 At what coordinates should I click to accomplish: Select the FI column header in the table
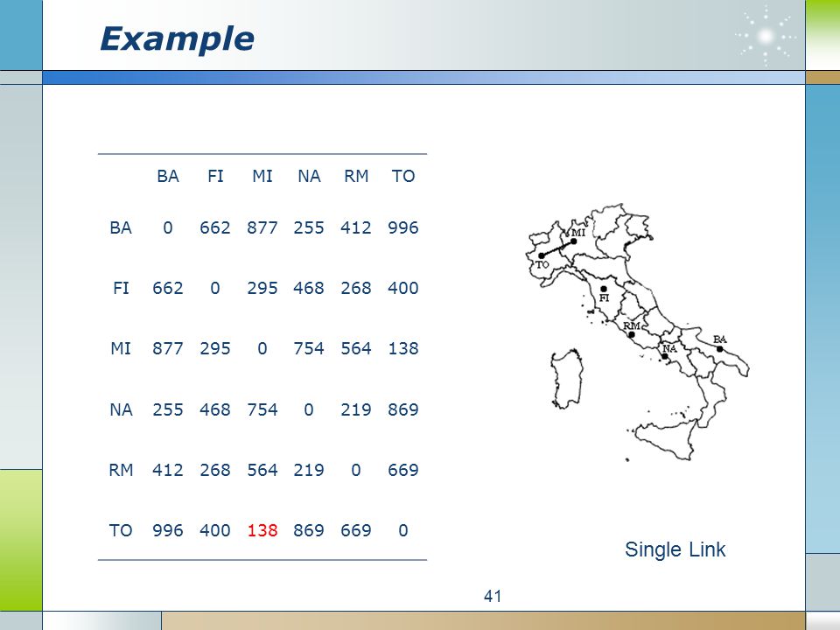pyautogui.click(x=215, y=176)
